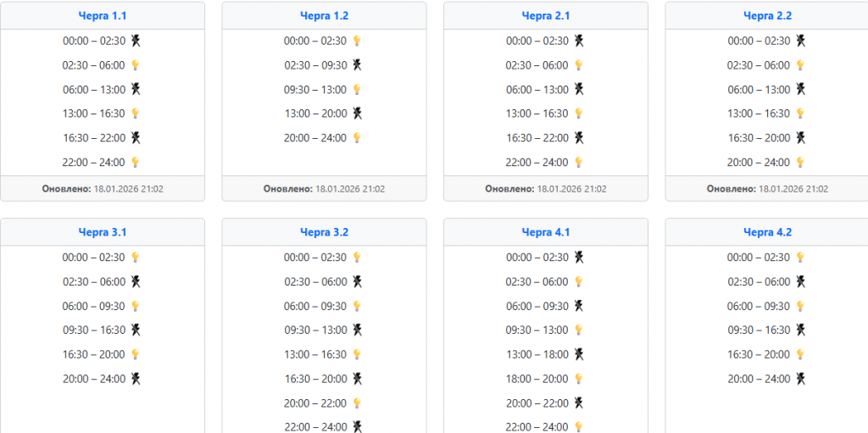The image size is (868, 433).
Task: Open the Черга 1.1 heading link
Action: click(x=103, y=16)
